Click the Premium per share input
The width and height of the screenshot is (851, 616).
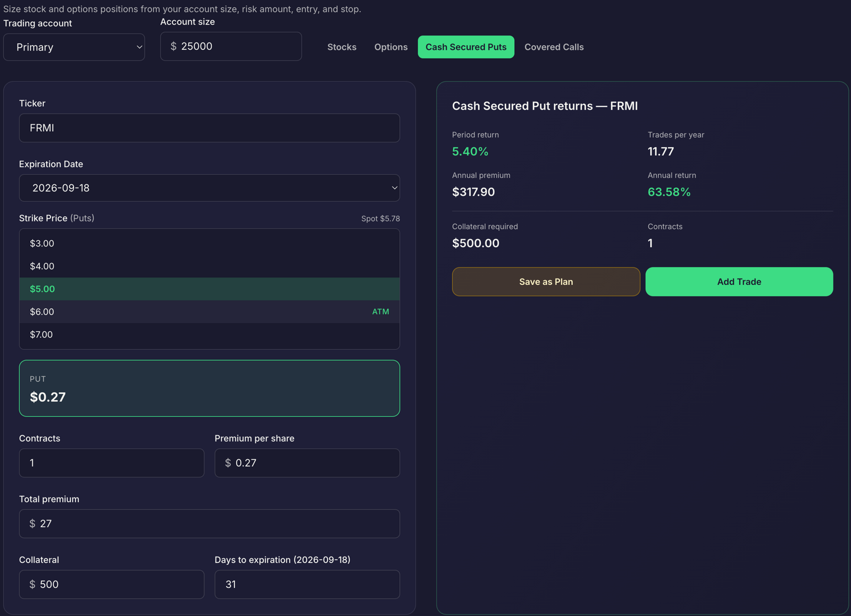pos(307,463)
